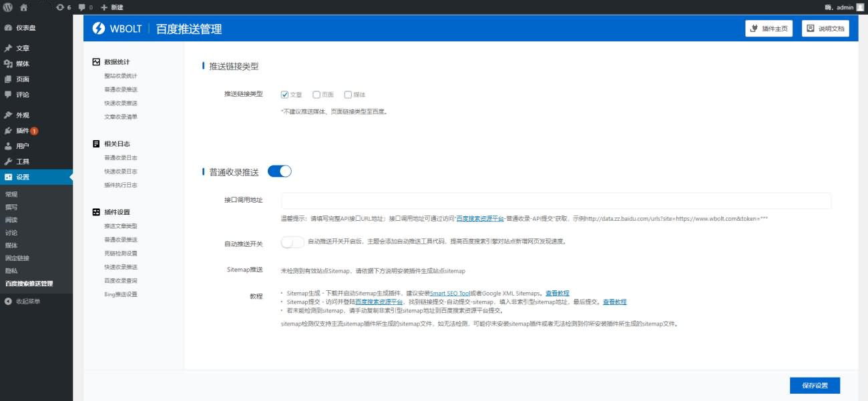The width and height of the screenshot is (868, 401).
Task: Click the 插件主页 button in header
Action: (769, 29)
